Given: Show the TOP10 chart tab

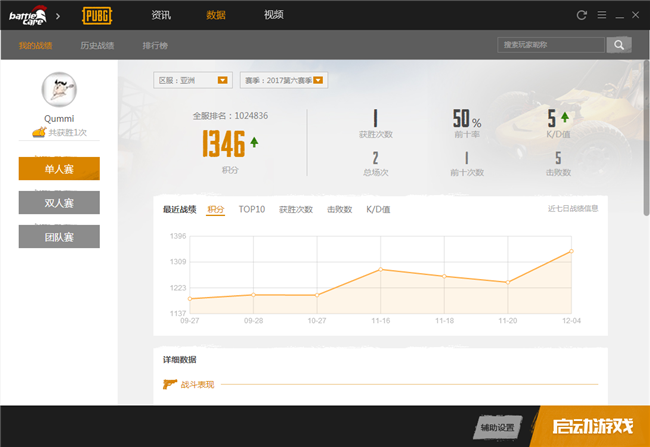Looking at the screenshot, I should pyautogui.click(x=252, y=209).
